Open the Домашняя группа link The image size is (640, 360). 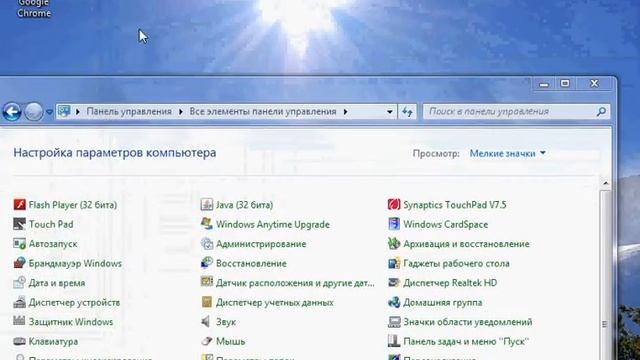pos(443,302)
